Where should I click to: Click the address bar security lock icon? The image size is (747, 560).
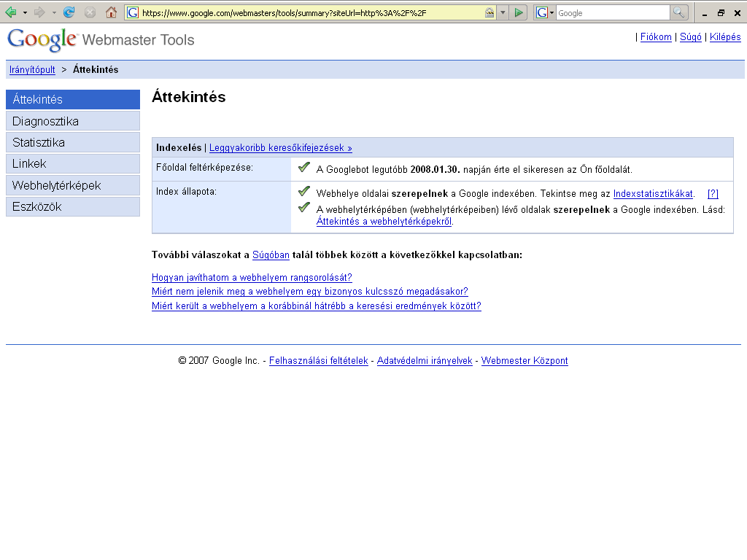coord(489,13)
